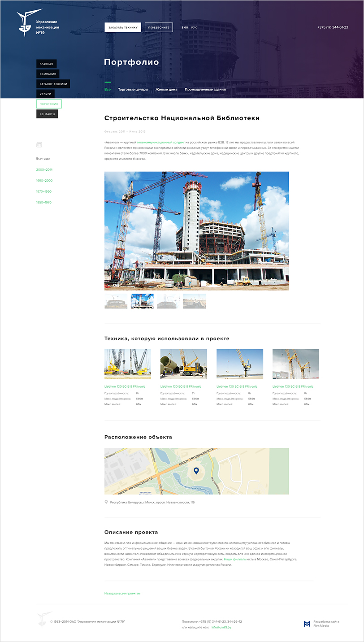
Task: Filter projects by 2000–2014 years
Action: pyautogui.click(x=44, y=169)
